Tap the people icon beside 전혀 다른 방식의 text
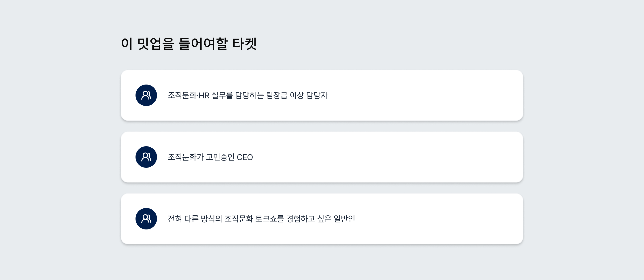The height and width of the screenshot is (280, 644). [146, 219]
